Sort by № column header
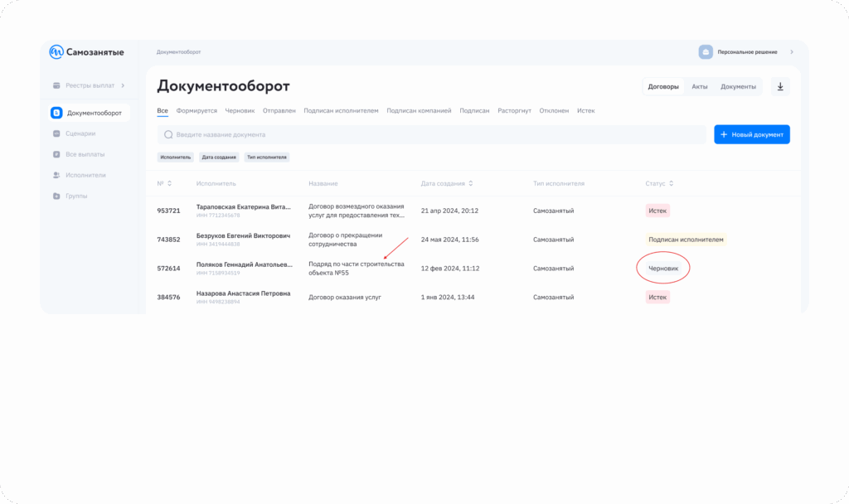This screenshot has height=504, width=849. [164, 183]
